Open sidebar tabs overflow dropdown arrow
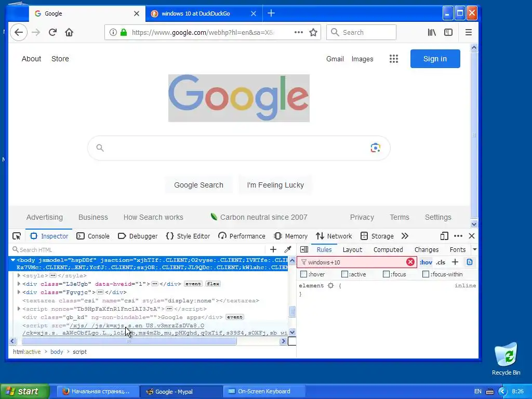Viewport: 532px width, 399px height. [x=475, y=249]
